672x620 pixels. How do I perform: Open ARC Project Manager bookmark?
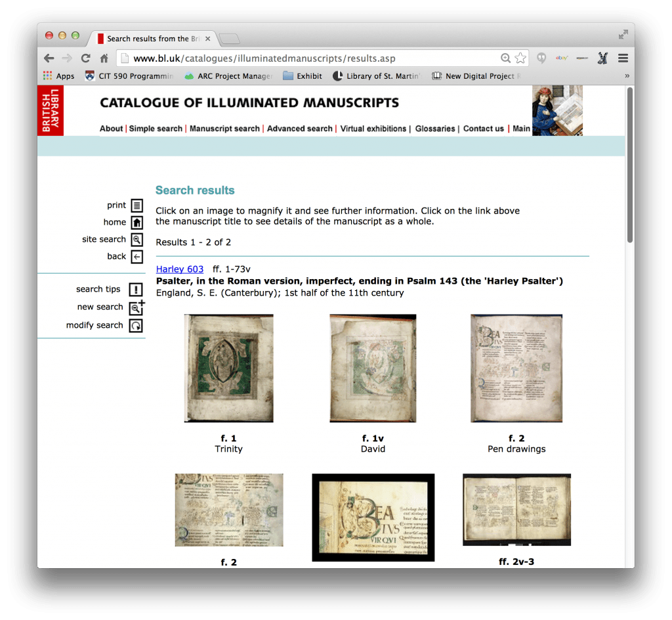pyautogui.click(x=228, y=76)
